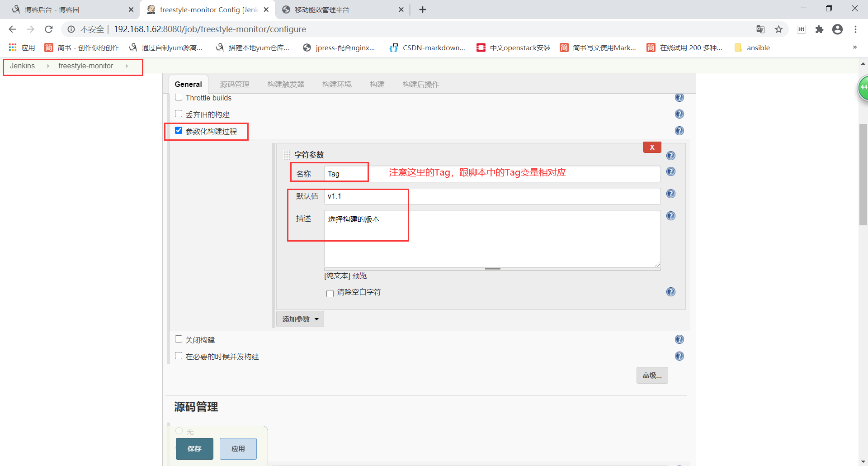This screenshot has width=868, height=466.
Task: Click the scrollbar down arrow
Action: pos(863,461)
